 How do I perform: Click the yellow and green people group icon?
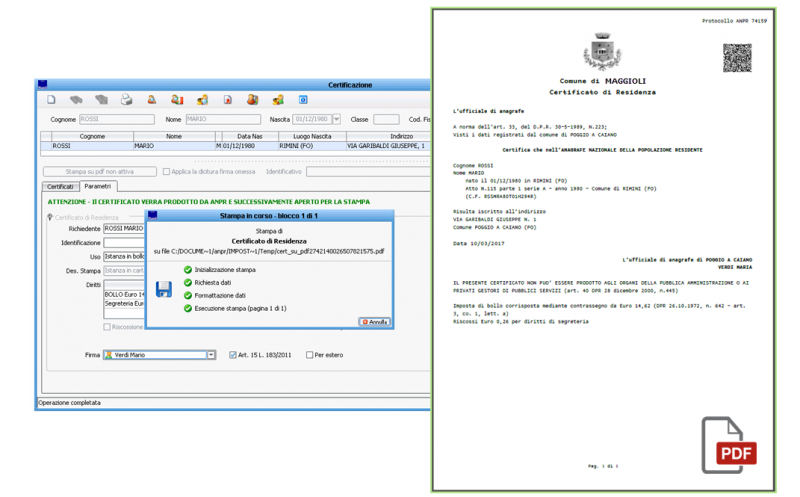click(278, 100)
